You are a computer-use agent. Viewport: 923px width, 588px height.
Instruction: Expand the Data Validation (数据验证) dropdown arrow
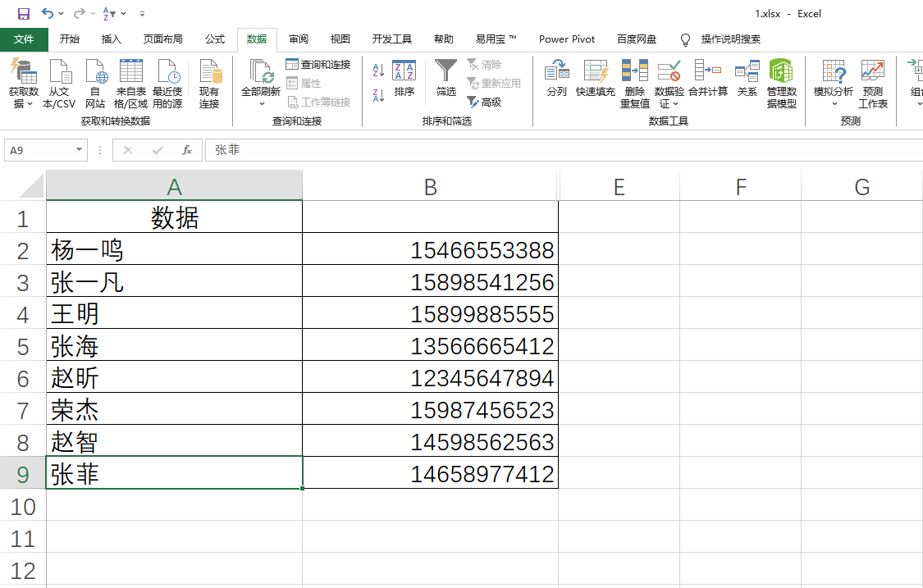tap(675, 104)
